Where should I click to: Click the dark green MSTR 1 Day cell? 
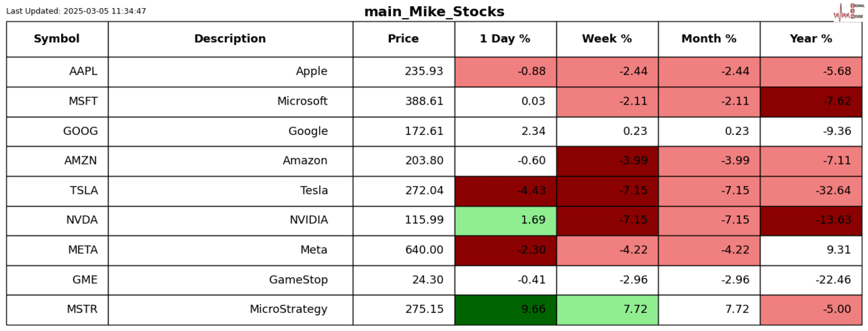click(x=505, y=310)
